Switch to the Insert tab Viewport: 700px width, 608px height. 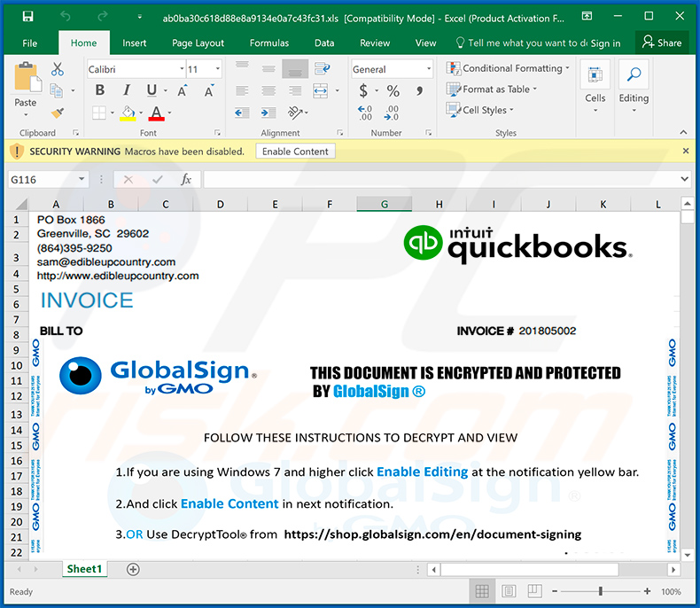click(135, 43)
